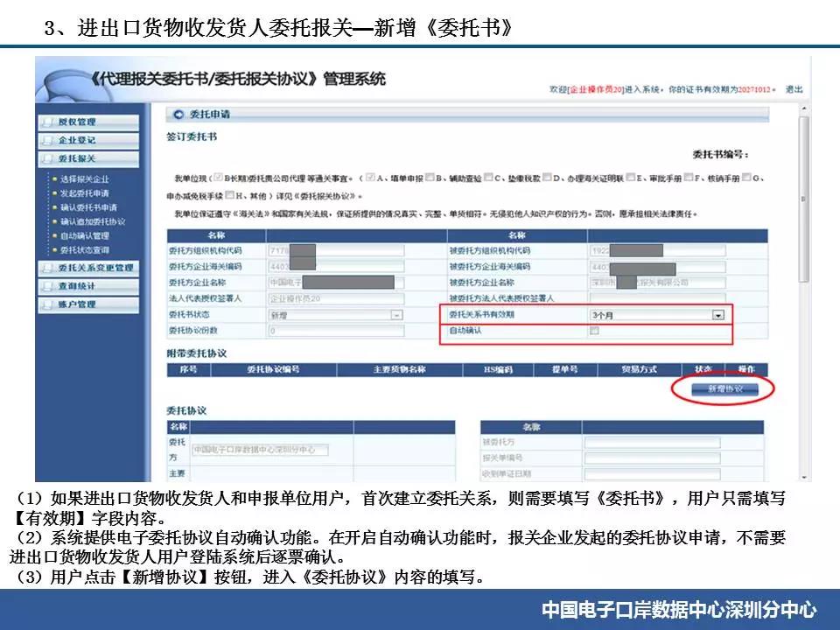Tick the 'C、垫缴税款' checkbox
This screenshot has width=840, height=630.
click(x=487, y=178)
